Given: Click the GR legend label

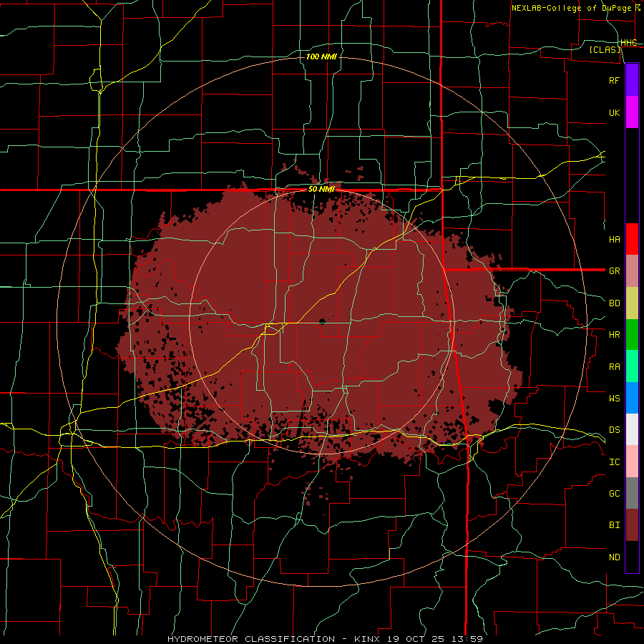Looking at the screenshot, I should coord(614,271).
